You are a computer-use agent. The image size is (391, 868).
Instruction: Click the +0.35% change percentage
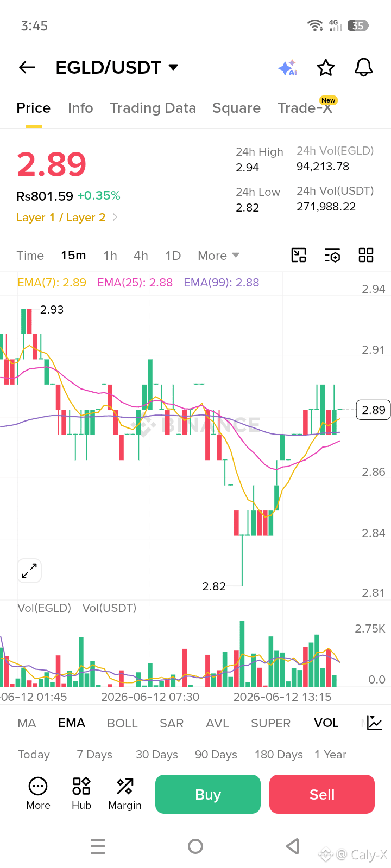99,196
